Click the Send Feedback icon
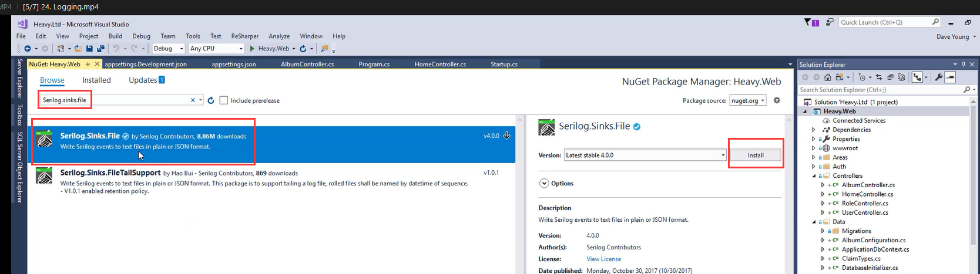 click(x=830, y=22)
